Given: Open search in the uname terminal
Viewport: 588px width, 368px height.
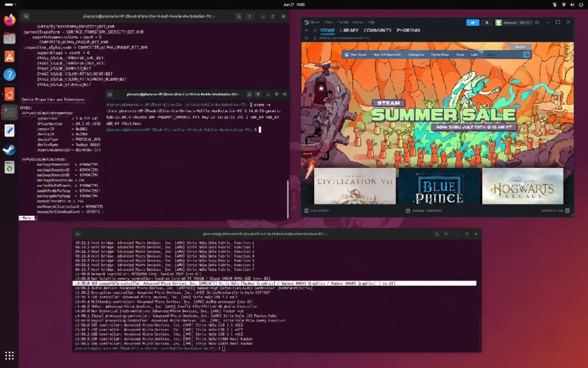Looking at the screenshot, I should tap(249, 94).
